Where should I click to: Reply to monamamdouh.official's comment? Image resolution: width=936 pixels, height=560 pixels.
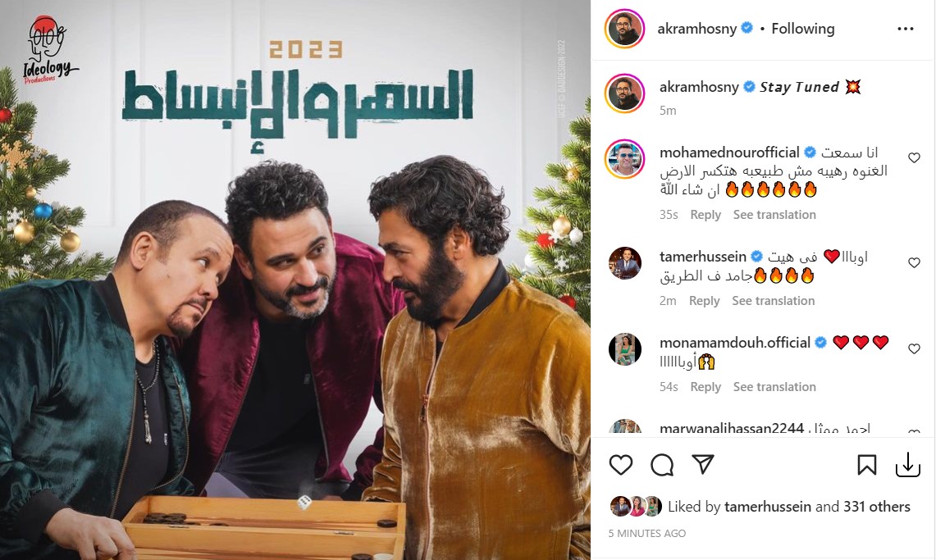tap(705, 386)
